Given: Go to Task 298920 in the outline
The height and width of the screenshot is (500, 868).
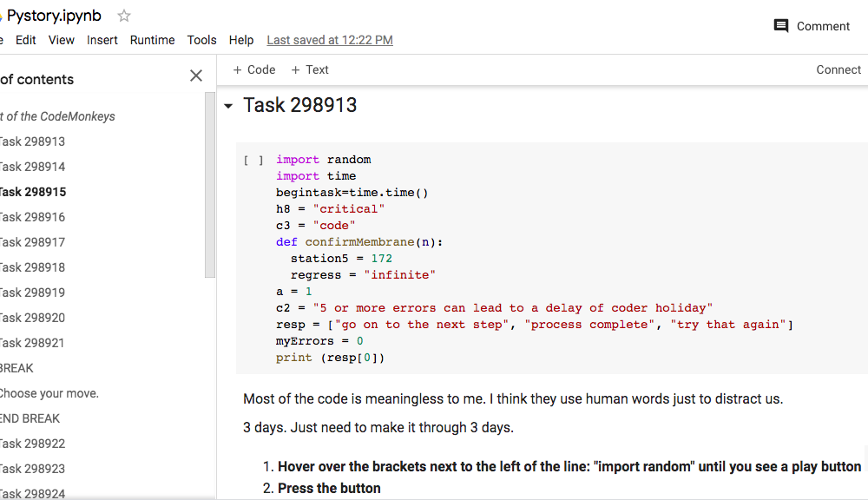Looking at the screenshot, I should [33, 318].
